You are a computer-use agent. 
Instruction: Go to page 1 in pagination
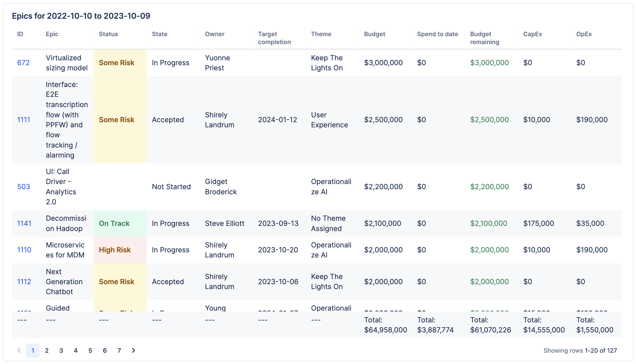(33, 350)
